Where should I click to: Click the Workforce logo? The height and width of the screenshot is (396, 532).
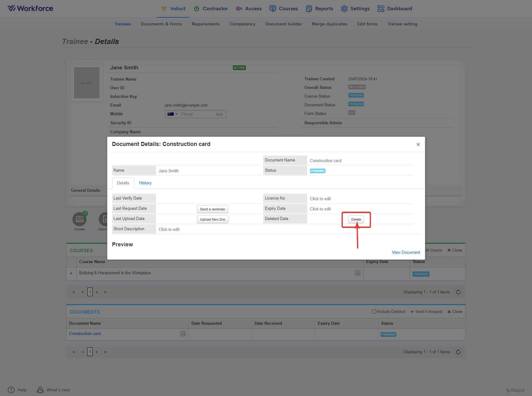[x=30, y=8]
